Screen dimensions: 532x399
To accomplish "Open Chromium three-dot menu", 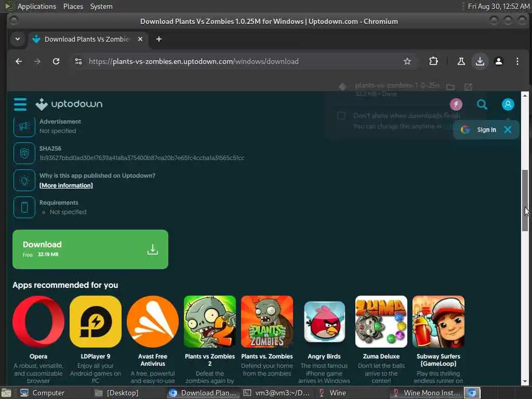I will [x=517, y=61].
